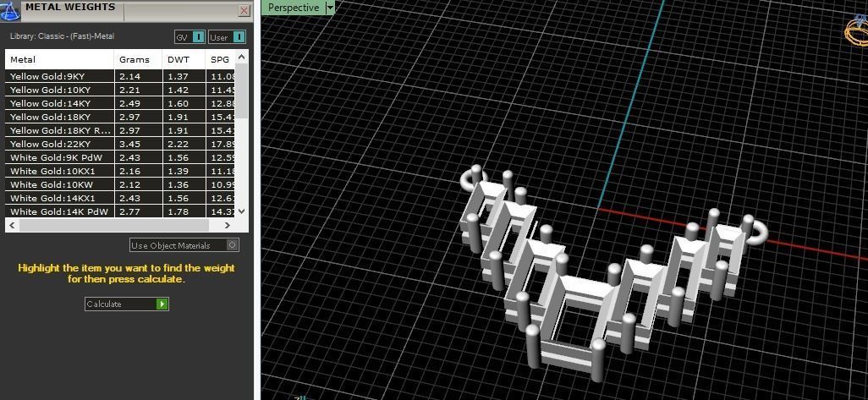Sort by the Grams column header
The width and height of the screenshot is (868, 400).
pyautogui.click(x=139, y=60)
